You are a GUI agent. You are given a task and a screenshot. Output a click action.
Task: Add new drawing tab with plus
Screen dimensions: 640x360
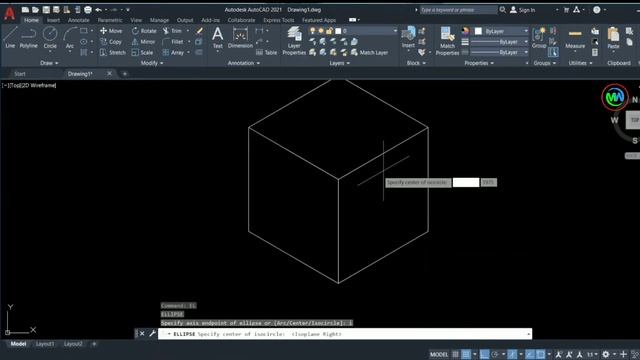pyautogui.click(x=124, y=74)
